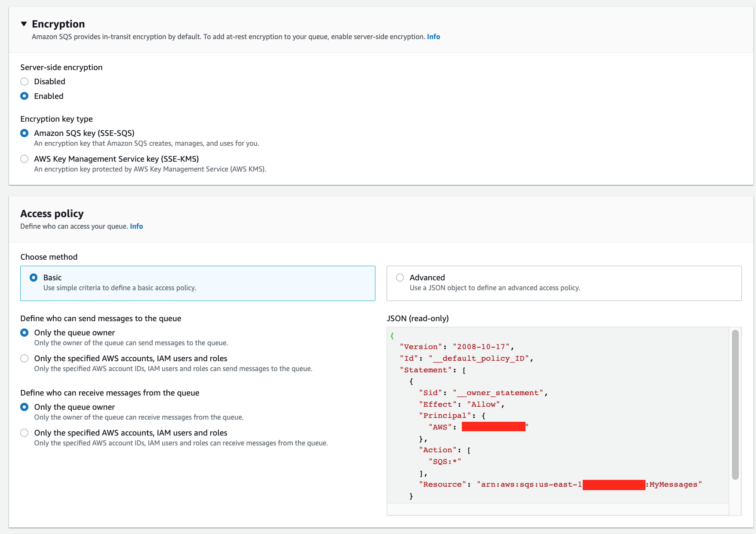Click the "__owner_statement" Sid value
Viewport: 756px width, 534px height.
click(x=498, y=393)
